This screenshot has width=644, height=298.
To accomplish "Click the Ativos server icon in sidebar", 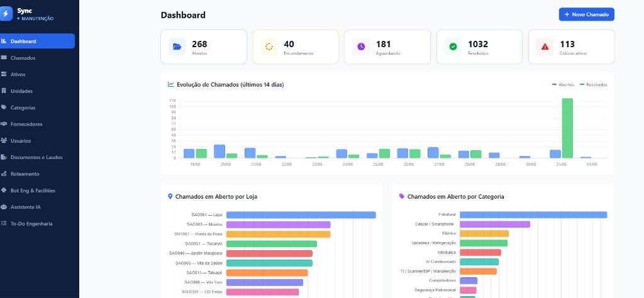I will (x=4, y=74).
